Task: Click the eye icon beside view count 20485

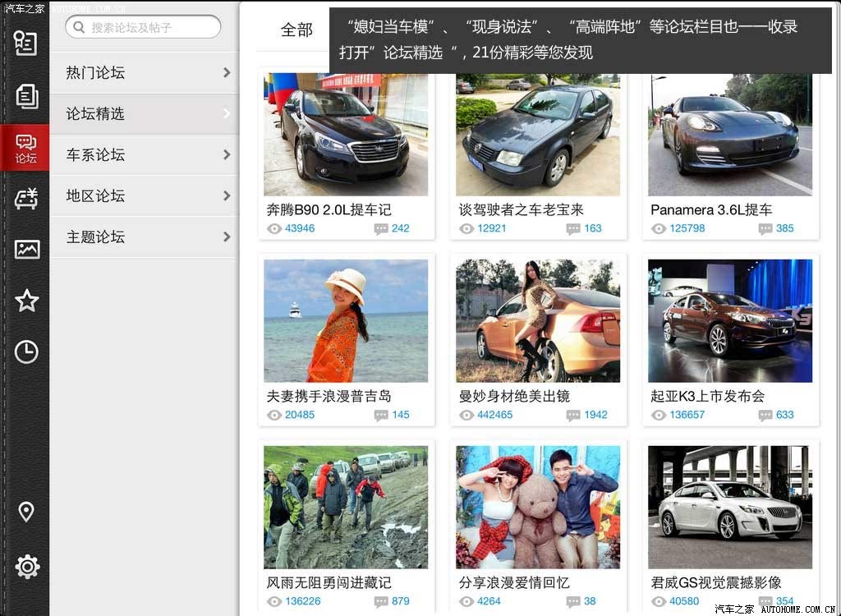Action: click(274, 415)
